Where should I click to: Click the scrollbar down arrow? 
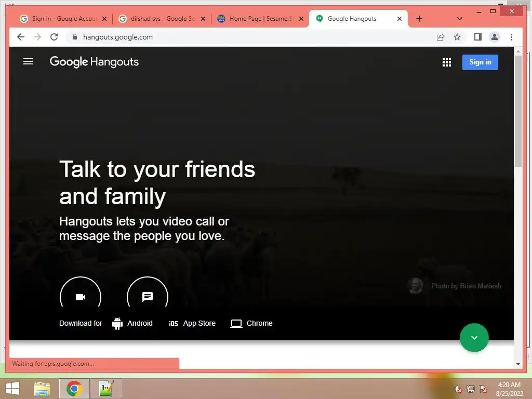coord(518,364)
